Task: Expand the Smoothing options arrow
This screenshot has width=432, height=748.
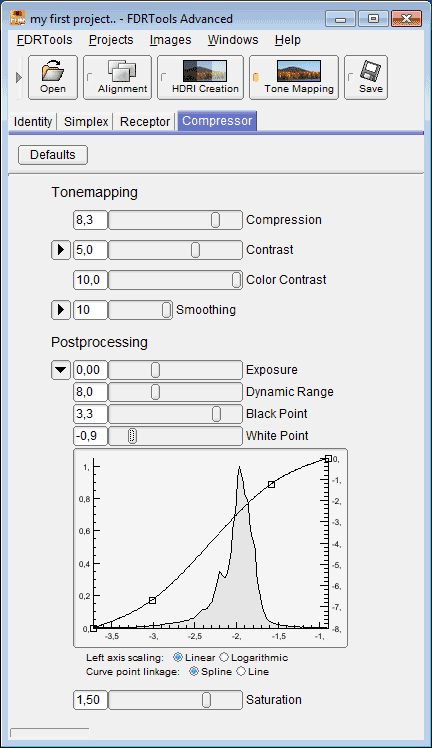Action: click(x=61, y=310)
